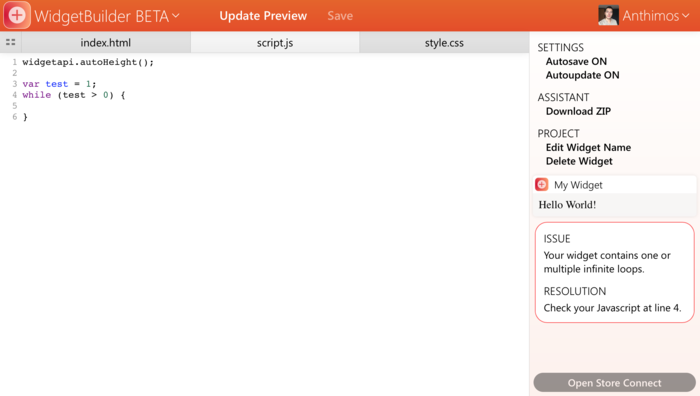Toggle Autoupdate ON setting
The width and height of the screenshot is (700, 396).
coord(582,75)
